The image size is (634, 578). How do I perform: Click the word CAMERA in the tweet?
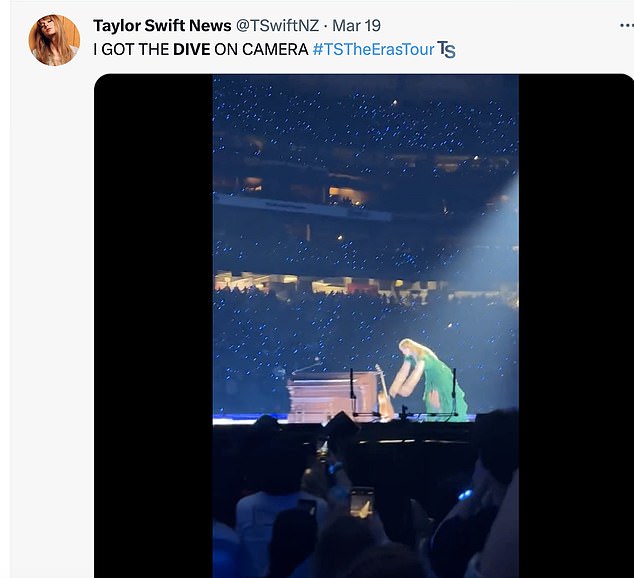pyautogui.click(x=273, y=49)
